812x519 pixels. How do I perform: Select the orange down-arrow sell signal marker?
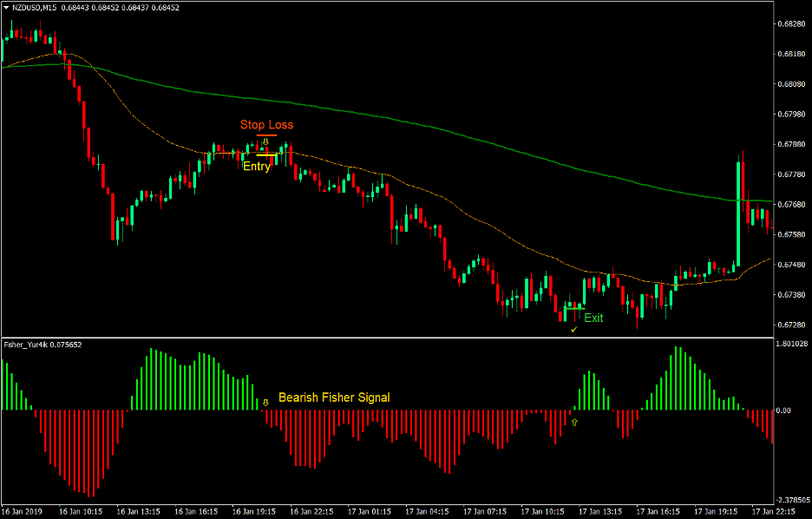(x=265, y=141)
